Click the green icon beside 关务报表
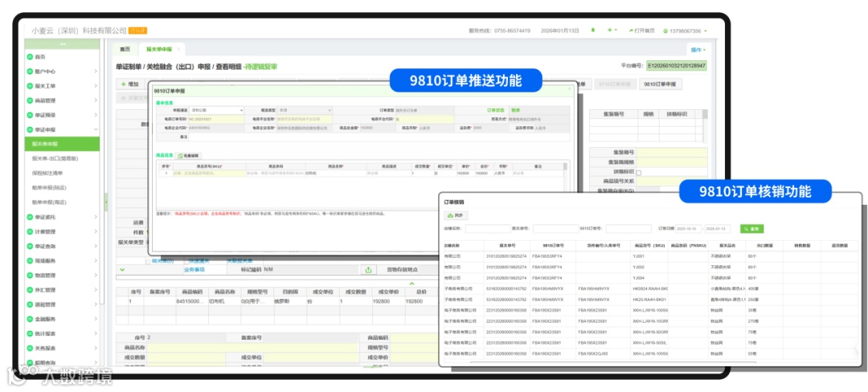The image size is (868, 392). pos(30,349)
